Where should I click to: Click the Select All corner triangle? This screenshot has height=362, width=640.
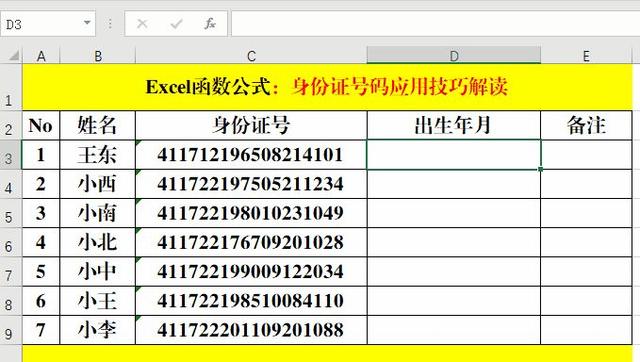(14, 55)
